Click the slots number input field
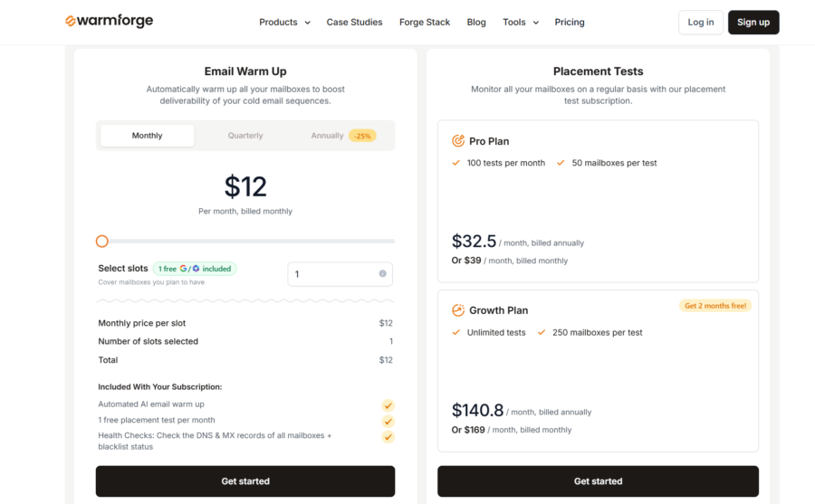Viewport: 815px width, 504px height. [333, 274]
